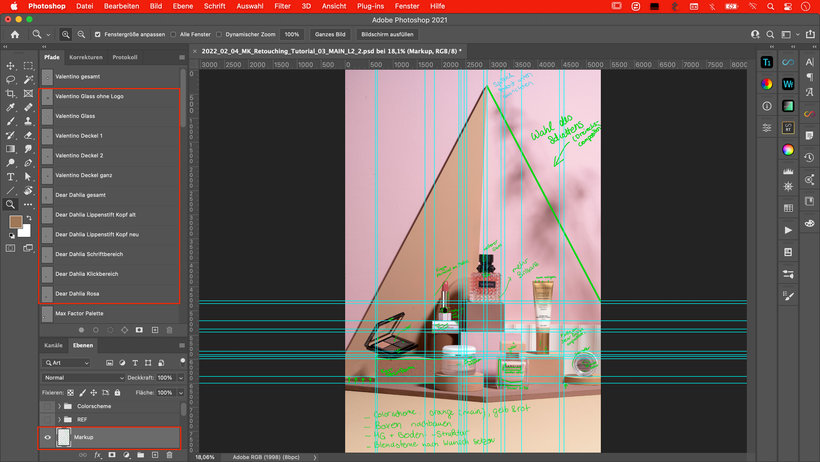Click the zoom-in magnifier in options bar

pos(65,35)
